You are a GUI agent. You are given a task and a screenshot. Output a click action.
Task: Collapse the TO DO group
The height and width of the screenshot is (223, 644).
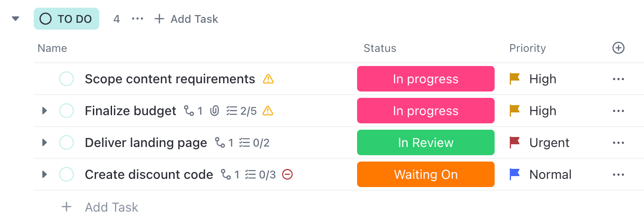(16, 19)
